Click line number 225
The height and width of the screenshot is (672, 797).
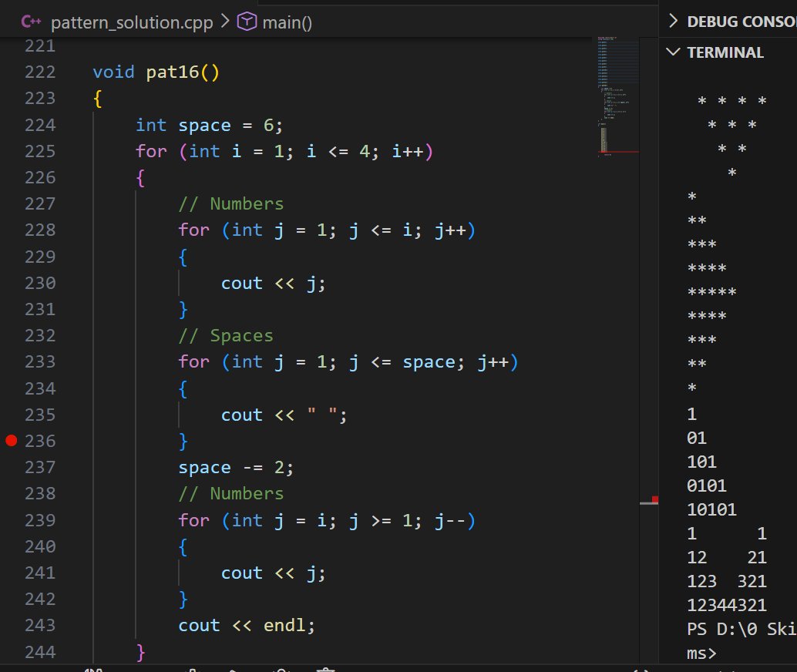click(x=39, y=151)
